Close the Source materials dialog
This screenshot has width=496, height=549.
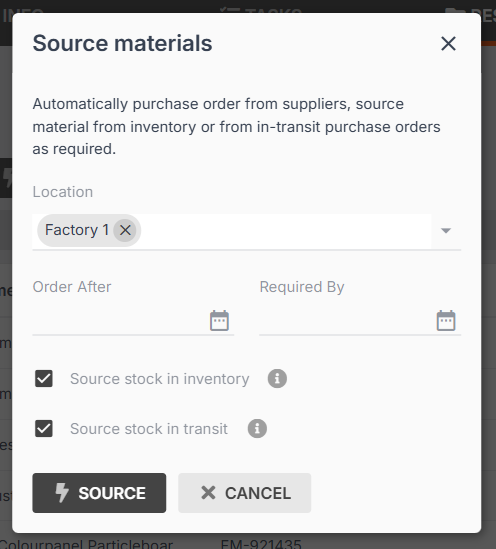point(448,44)
